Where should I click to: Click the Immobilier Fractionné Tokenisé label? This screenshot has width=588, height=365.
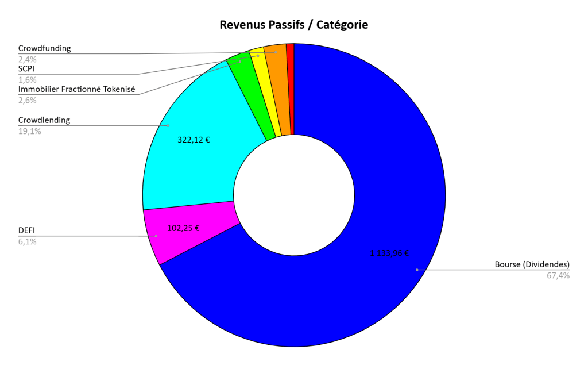click(76, 89)
